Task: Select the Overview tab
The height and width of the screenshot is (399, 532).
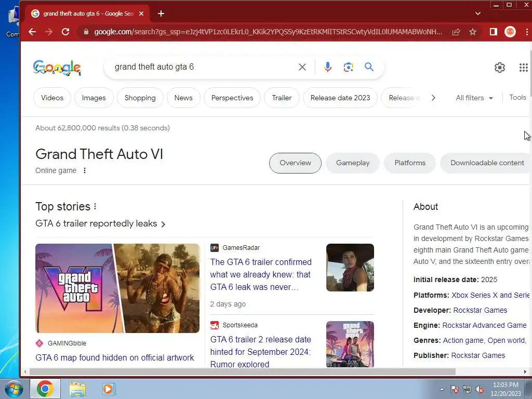Action: coord(295,163)
